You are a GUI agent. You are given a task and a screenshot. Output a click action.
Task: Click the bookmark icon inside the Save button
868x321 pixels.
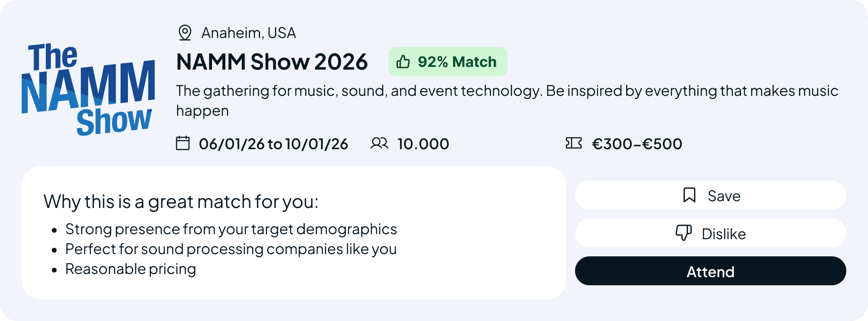[689, 195]
